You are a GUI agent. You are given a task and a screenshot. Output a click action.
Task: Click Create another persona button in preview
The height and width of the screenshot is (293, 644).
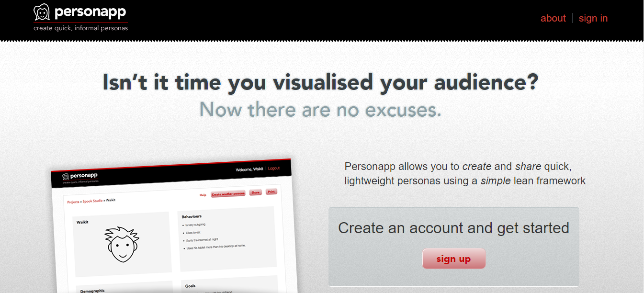[x=228, y=194]
